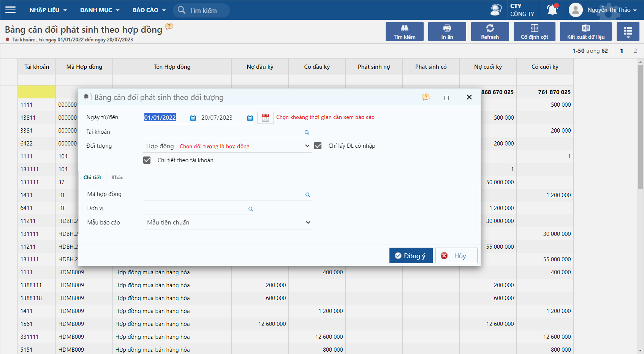Click the date range picker icon
Image resolution: width=644 pixels, height=354 pixels.
(x=265, y=118)
